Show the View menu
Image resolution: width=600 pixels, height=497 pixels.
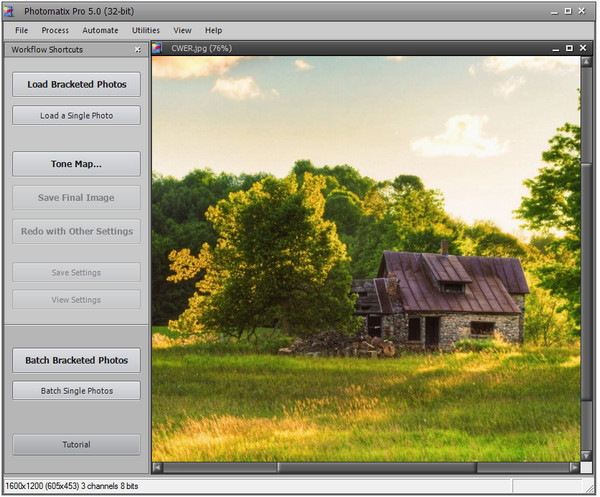click(182, 30)
